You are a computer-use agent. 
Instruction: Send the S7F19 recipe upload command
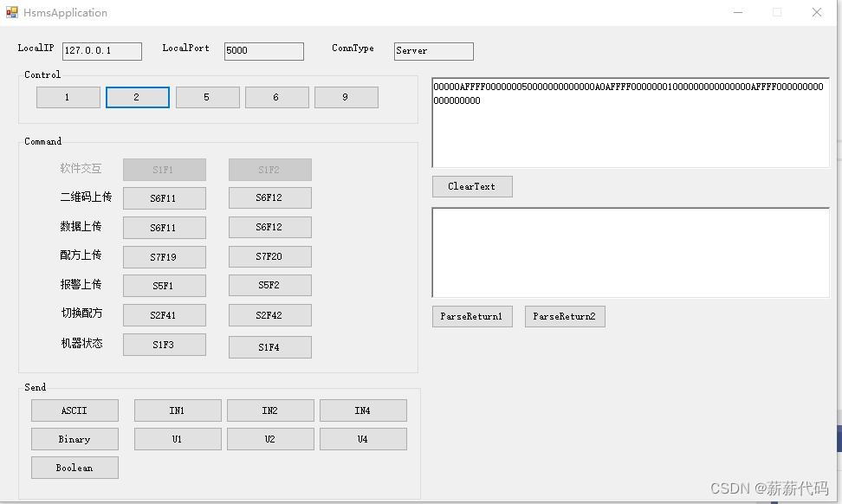coord(165,257)
